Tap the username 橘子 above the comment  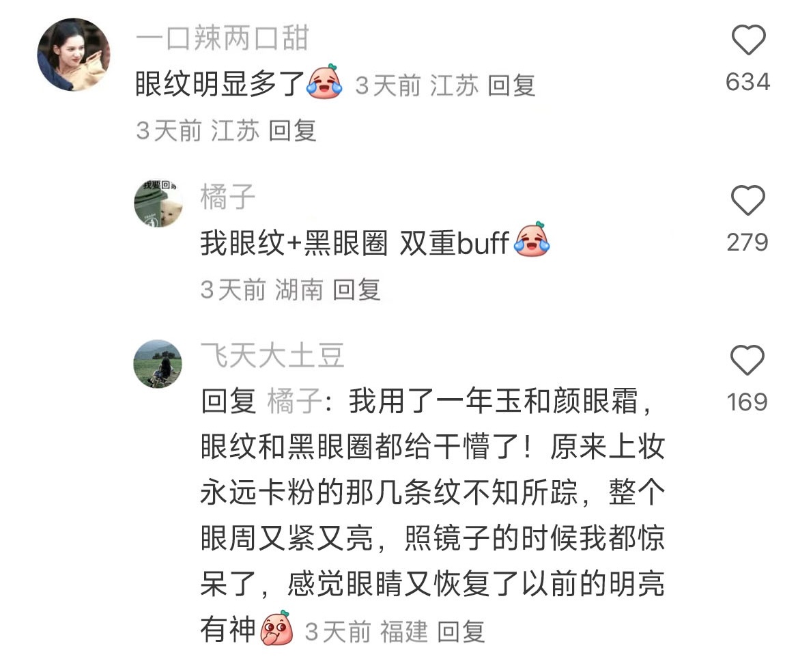227,197
